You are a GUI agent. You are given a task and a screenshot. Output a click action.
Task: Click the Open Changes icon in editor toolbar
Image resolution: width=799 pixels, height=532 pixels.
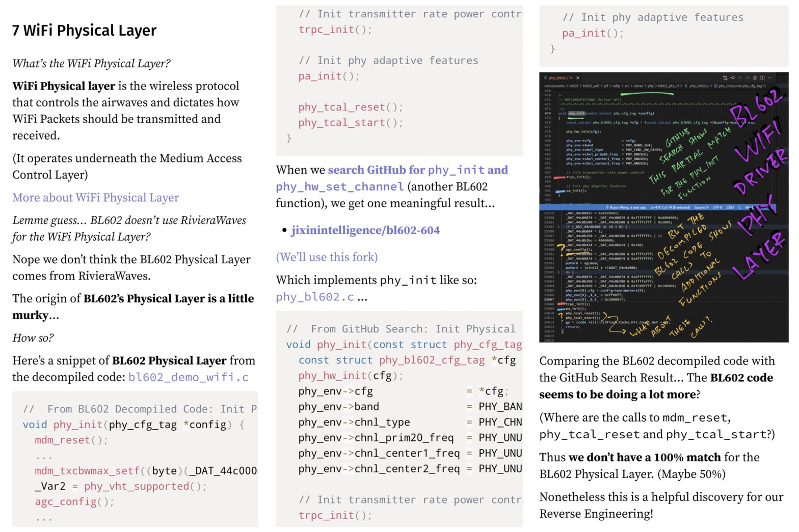click(x=732, y=78)
